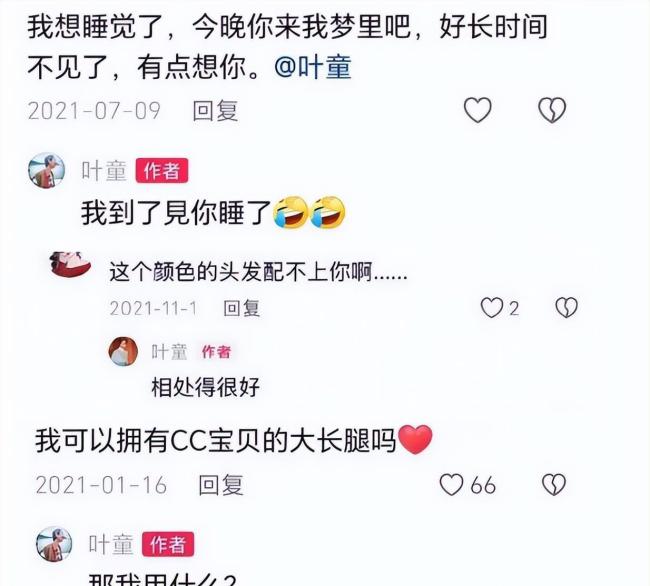650x586 pixels.
Task: Open 叶童's avatar beside 我到了見你睡了
Action: [46, 170]
